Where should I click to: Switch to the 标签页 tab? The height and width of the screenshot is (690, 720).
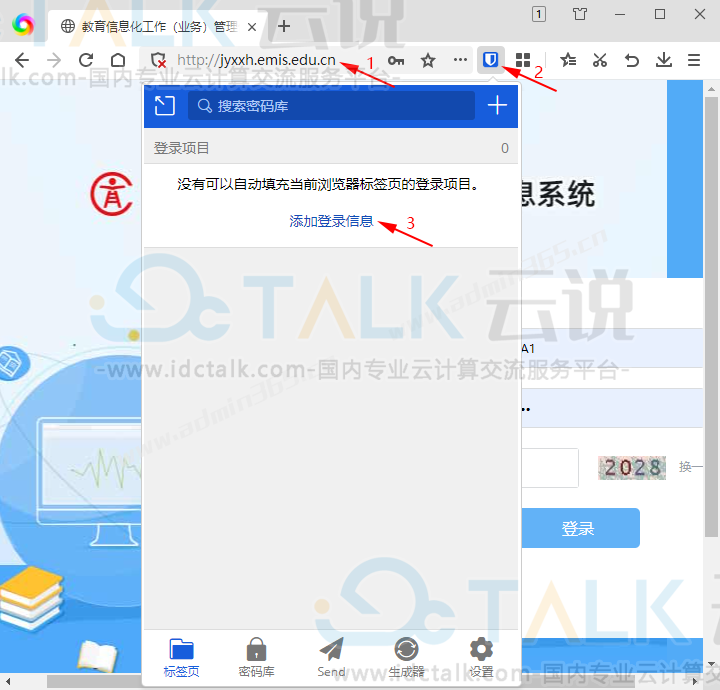click(181, 657)
